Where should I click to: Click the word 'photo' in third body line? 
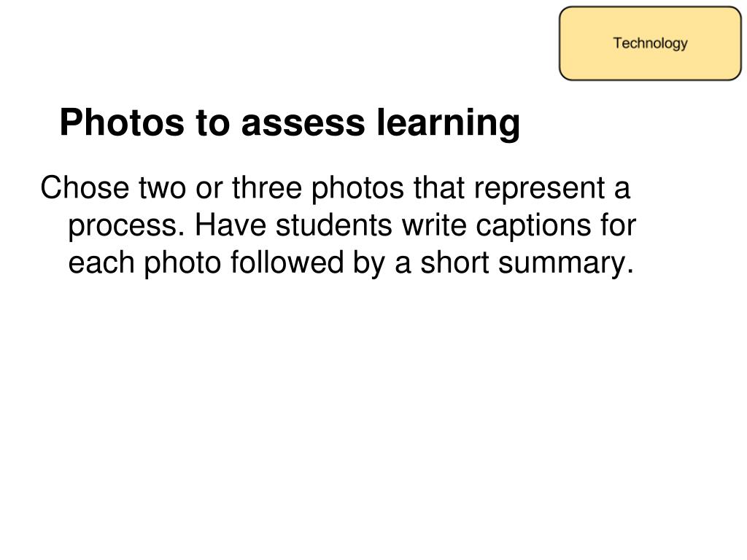point(182,263)
